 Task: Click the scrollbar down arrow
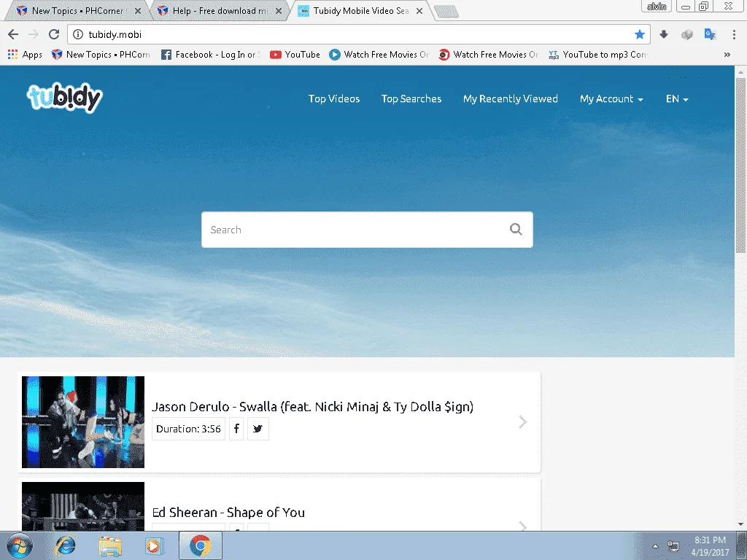click(740, 524)
